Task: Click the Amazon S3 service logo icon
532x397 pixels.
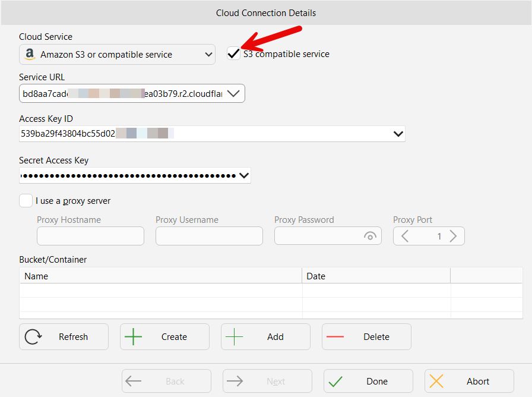Action: [x=30, y=53]
